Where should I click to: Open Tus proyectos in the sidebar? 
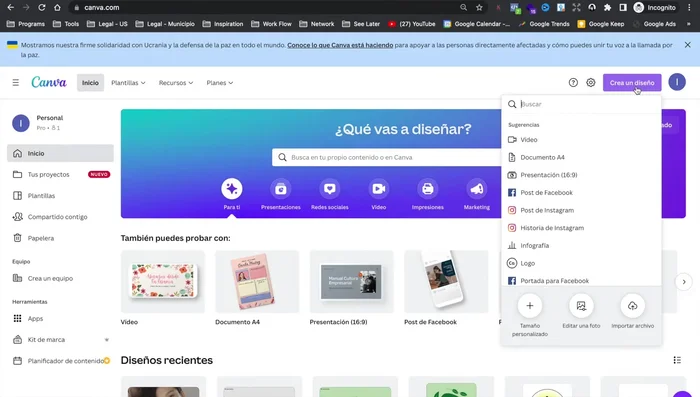tap(60, 175)
